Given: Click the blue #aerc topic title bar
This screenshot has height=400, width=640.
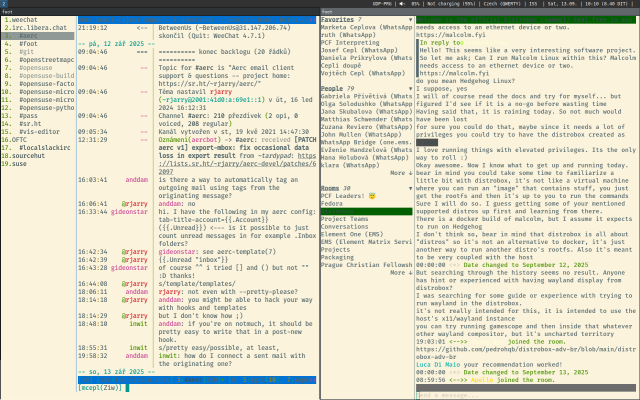Looking at the screenshot, I should coord(197,20).
